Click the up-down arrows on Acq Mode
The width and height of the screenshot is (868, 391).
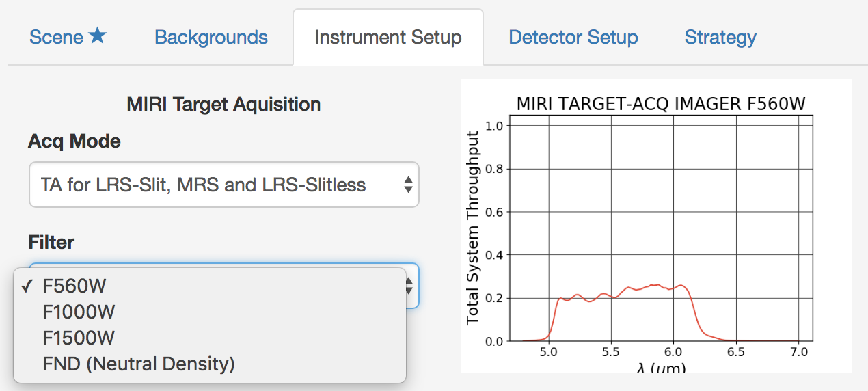point(408,185)
